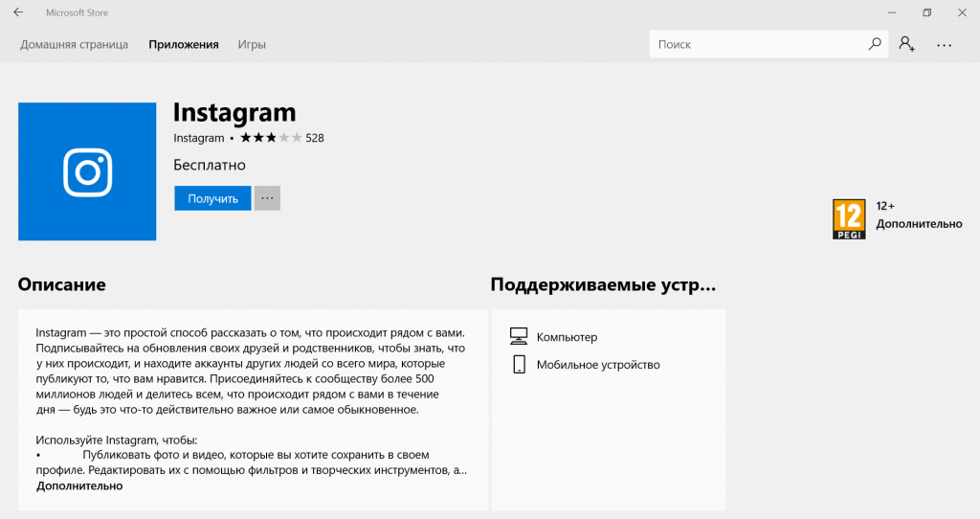This screenshot has height=519, width=980.
Task: Open the Instagram publisher link
Action: (x=199, y=138)
